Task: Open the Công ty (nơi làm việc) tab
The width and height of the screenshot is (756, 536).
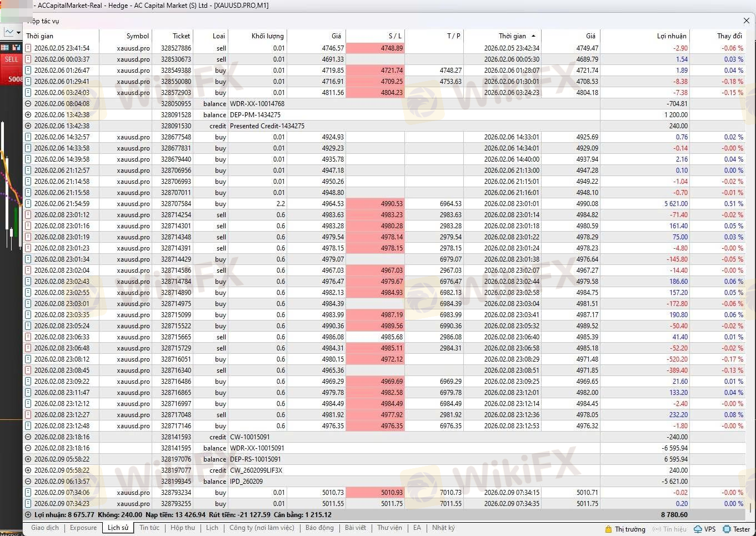Action: [262, 528]
